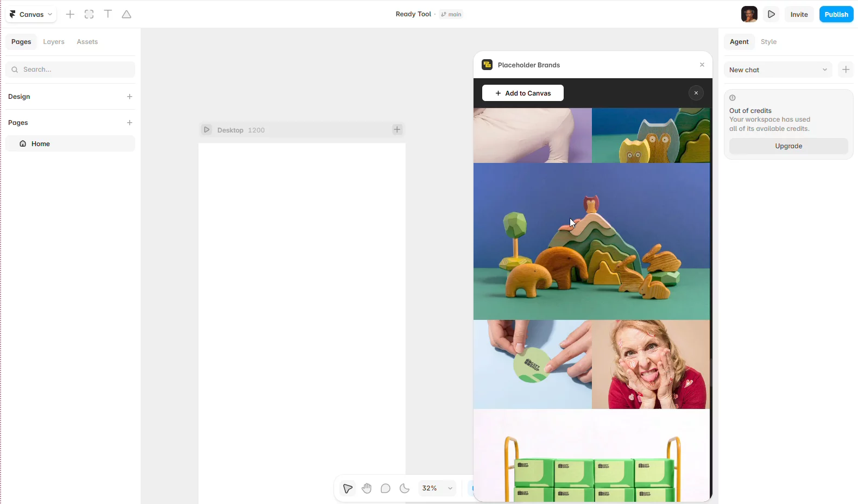Switch to the Style tab
858x504 pixels.
[x=768, y=42]
